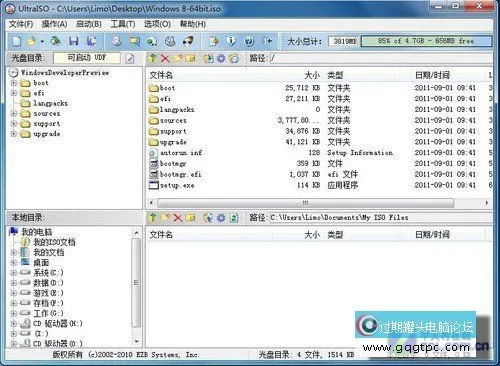Click the local path field showing My ISO Files
Image resolution: width=500 pixels, height=366 pixels.
click(381, 218)
